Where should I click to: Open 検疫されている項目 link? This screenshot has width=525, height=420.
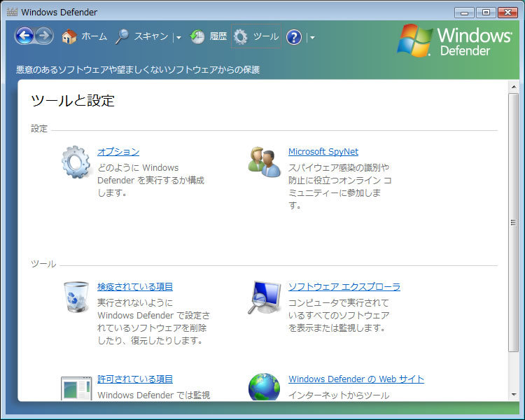pos(135,287)
